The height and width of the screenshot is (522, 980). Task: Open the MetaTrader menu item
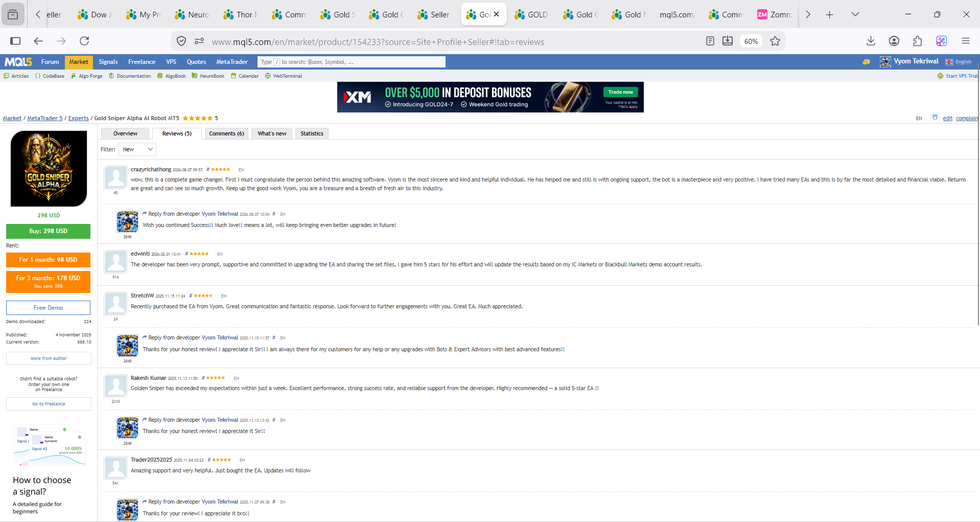click(232, 62)
